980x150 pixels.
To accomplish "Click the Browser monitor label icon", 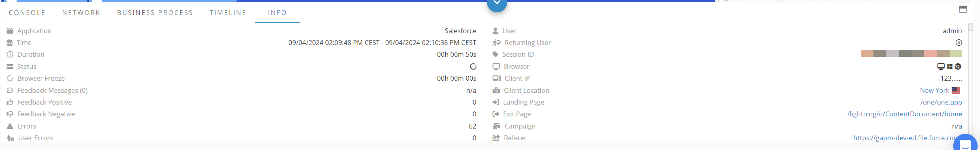I will (496, 66).
